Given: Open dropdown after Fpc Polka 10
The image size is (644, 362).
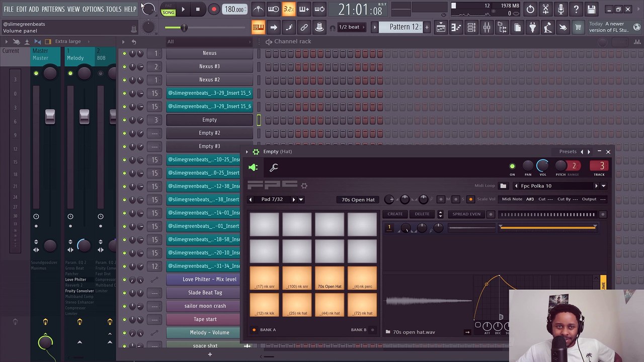Looking at the screenshot, I should [603, 186].
